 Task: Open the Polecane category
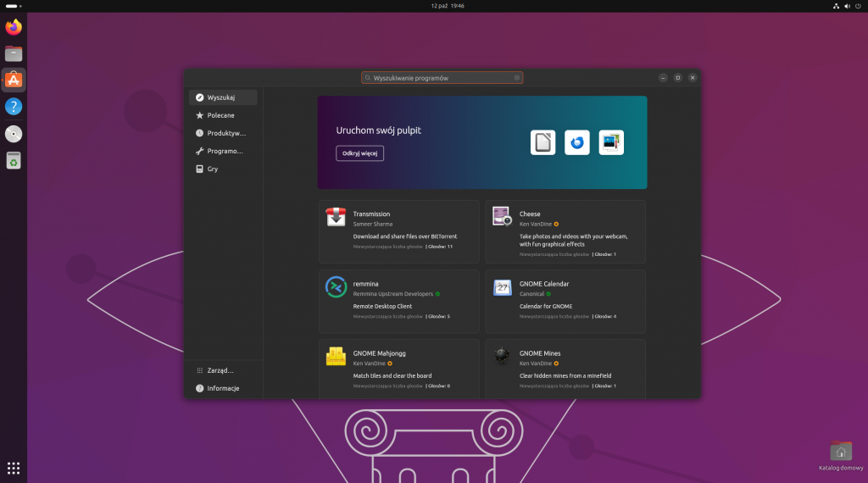[x=223, y=115]
